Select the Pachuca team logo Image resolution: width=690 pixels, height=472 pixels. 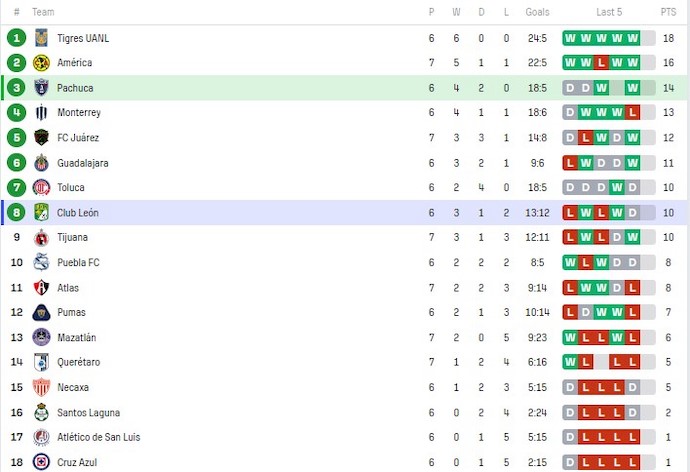click(41, 88)
